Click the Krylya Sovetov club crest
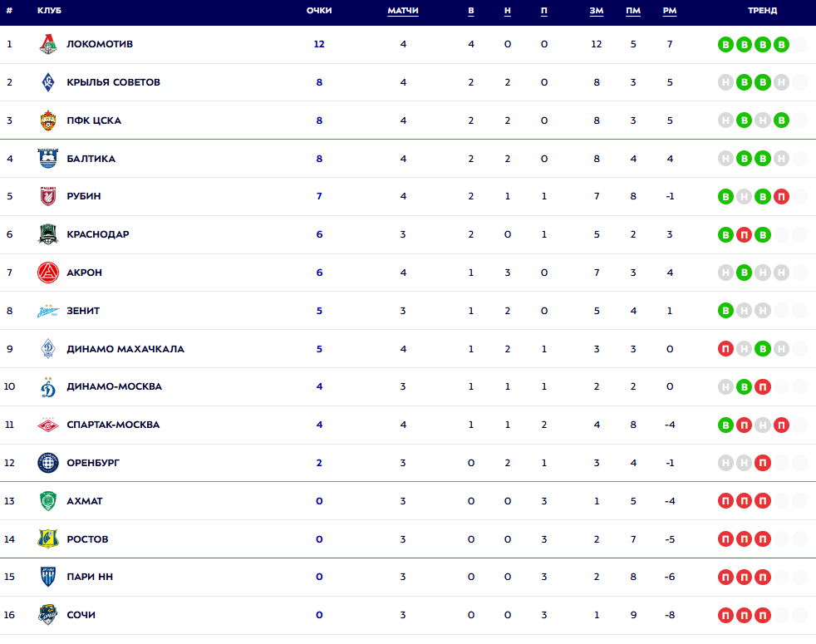816x644 pixels. tap(48, 82)
